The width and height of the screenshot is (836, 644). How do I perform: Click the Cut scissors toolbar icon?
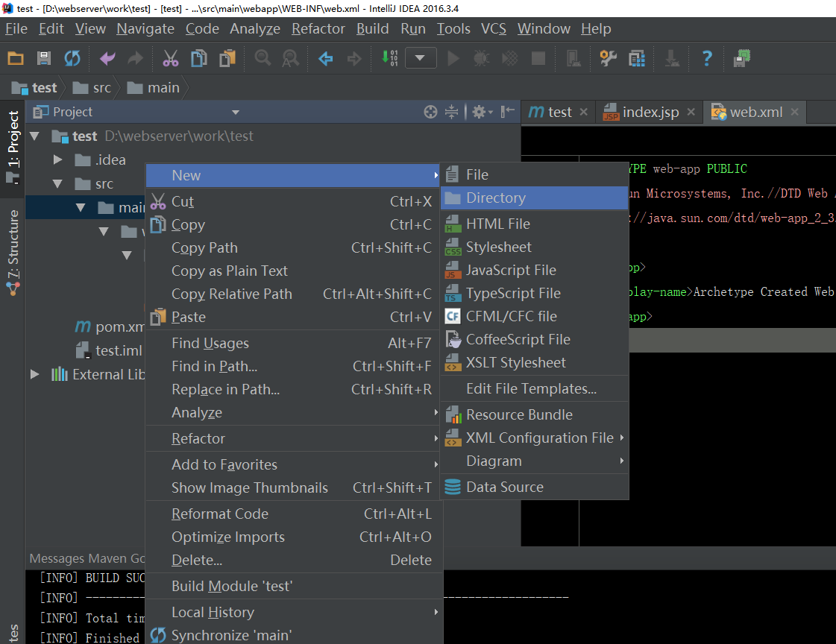(x=170, y=58)
